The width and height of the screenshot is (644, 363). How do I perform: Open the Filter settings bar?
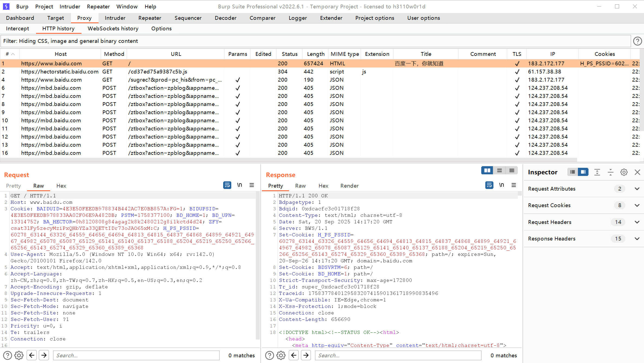point(316,41)
